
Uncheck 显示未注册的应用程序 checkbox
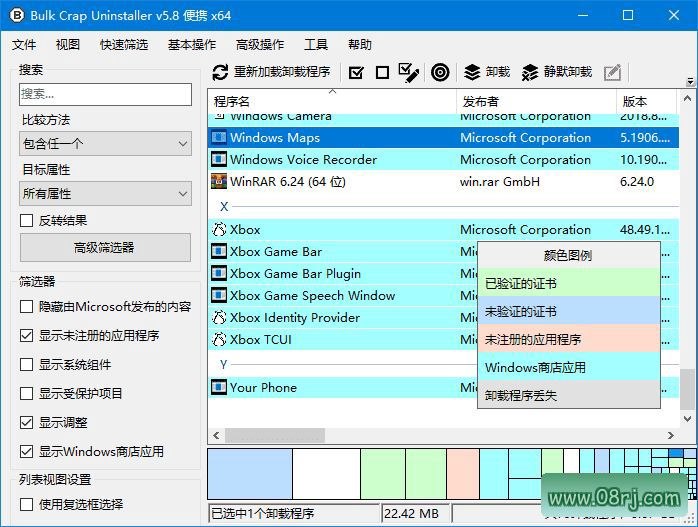[x=26, y=335]
